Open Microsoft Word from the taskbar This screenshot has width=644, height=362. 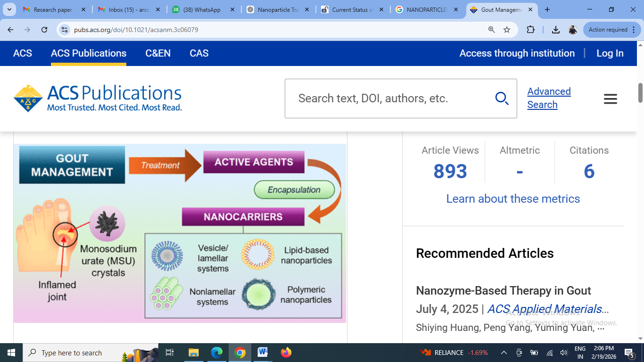coord(263,353)
